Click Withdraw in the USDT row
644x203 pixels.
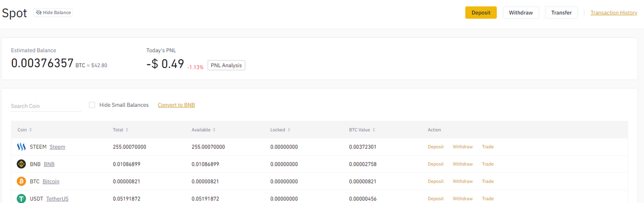click(463, 198)
